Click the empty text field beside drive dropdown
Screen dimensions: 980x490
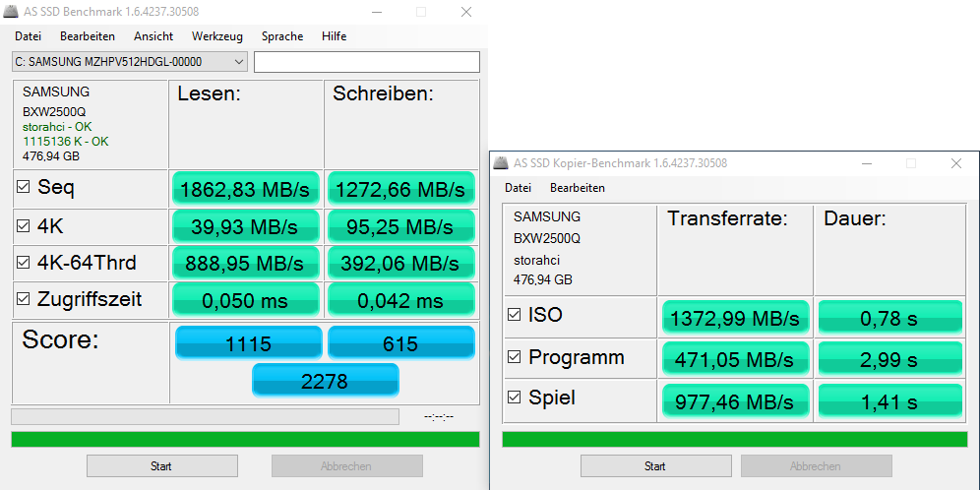pyautogui.click(x=367, y=62)
